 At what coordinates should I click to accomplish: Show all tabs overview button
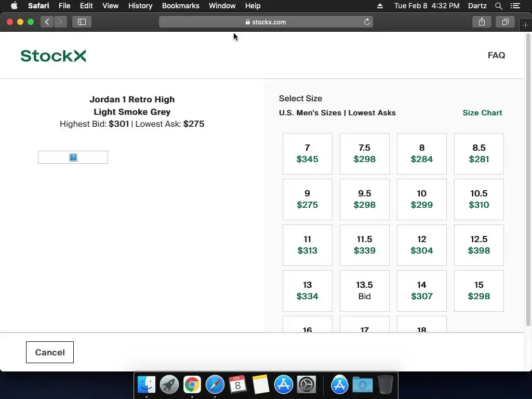(x=505, y=22)
